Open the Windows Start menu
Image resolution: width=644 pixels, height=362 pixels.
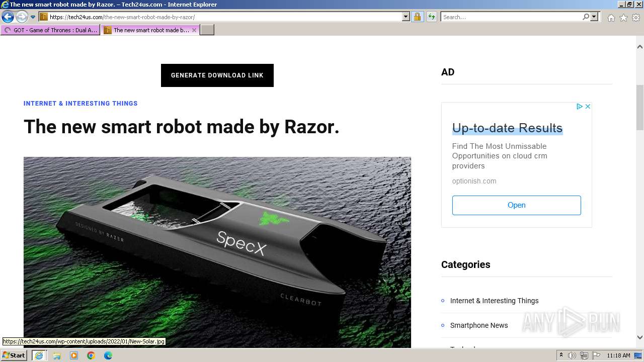pos(14,355)
